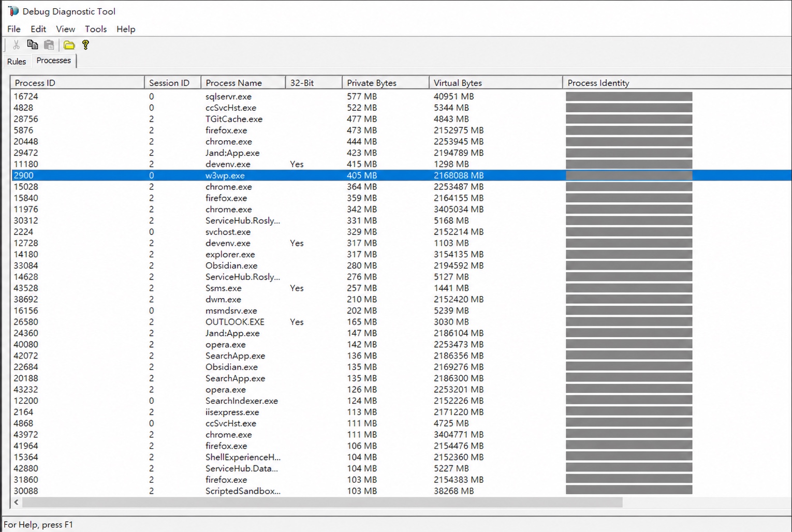Click the Help question mark icon
Image resolution: width=792 pixels, height=532 pixels.
[86, 45]
